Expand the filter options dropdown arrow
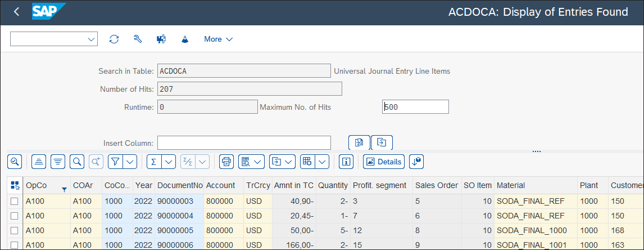The height and width of the screenshot is (250, 644). 130,162
